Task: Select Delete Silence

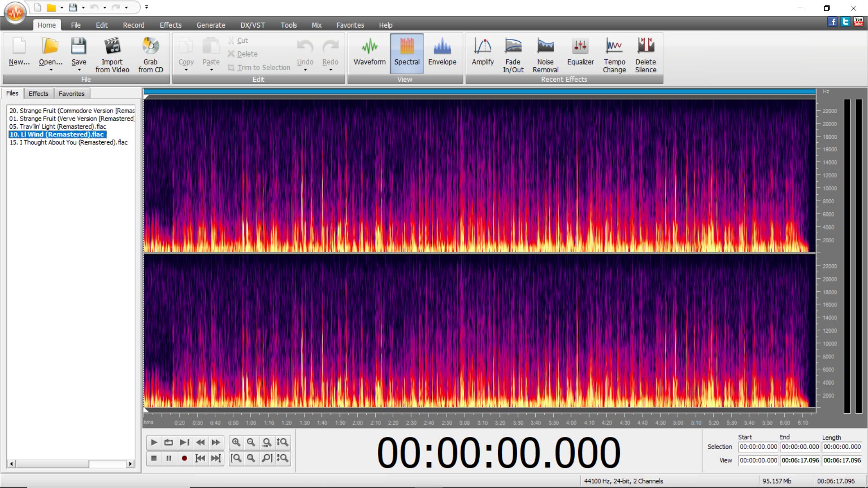Action: (x=646, y=54)
